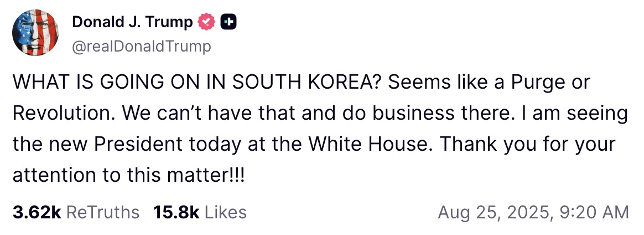Click the 15.8k likes number
644x235 pixels.
click(176, 212)
